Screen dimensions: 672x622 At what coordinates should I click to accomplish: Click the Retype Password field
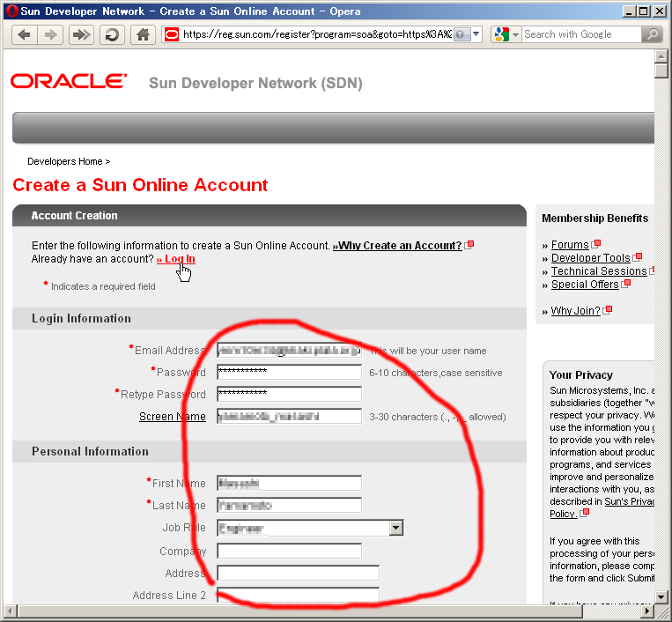[x=289, y=394]
